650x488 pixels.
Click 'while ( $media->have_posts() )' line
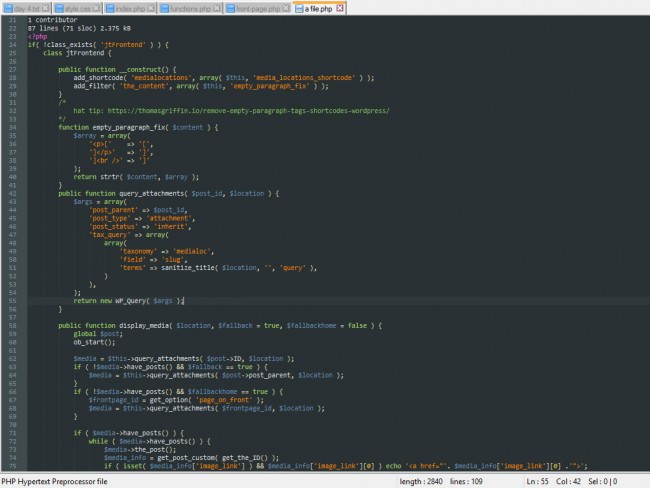150,442
